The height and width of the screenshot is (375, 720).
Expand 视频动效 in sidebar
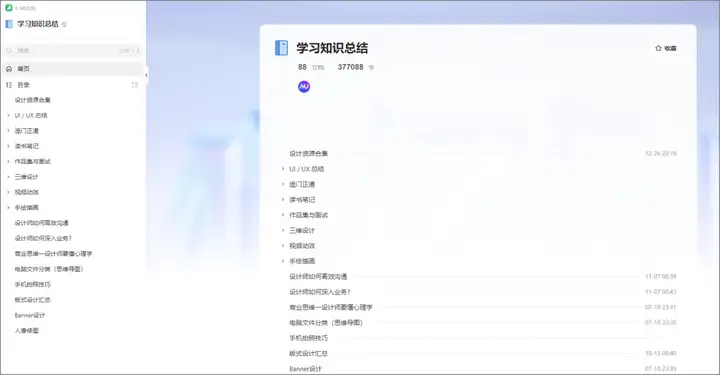tap(8, 192)
